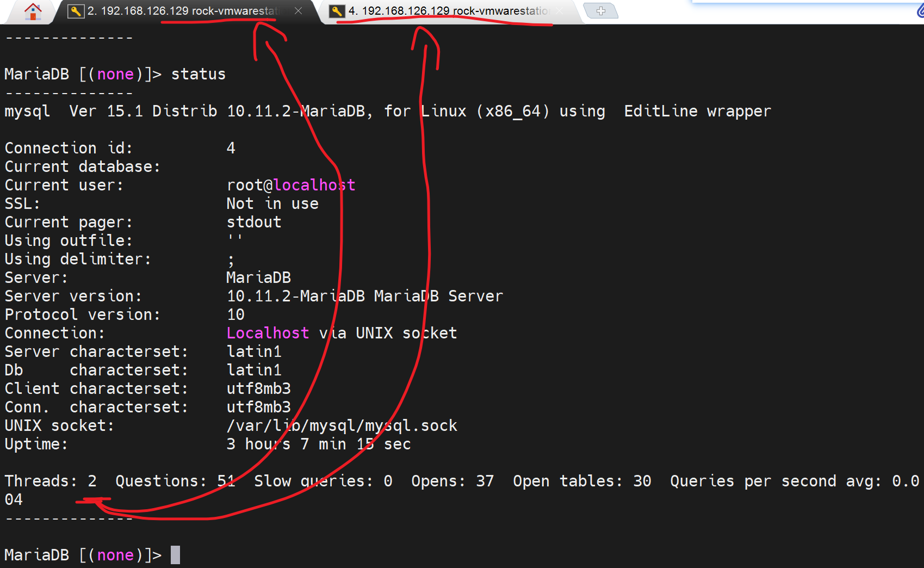
Task: Click the 'Open tables: 30' statistic
Action: 581,481
